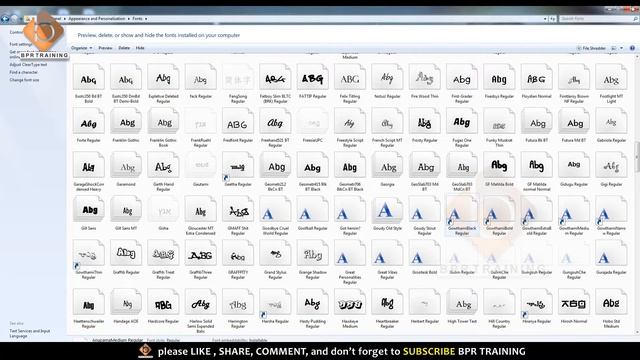Open the view options dropdown arrow
Image resolution: width=640 pixels, height=360 pixels.
pyautogui.click(x=622, y=48)
